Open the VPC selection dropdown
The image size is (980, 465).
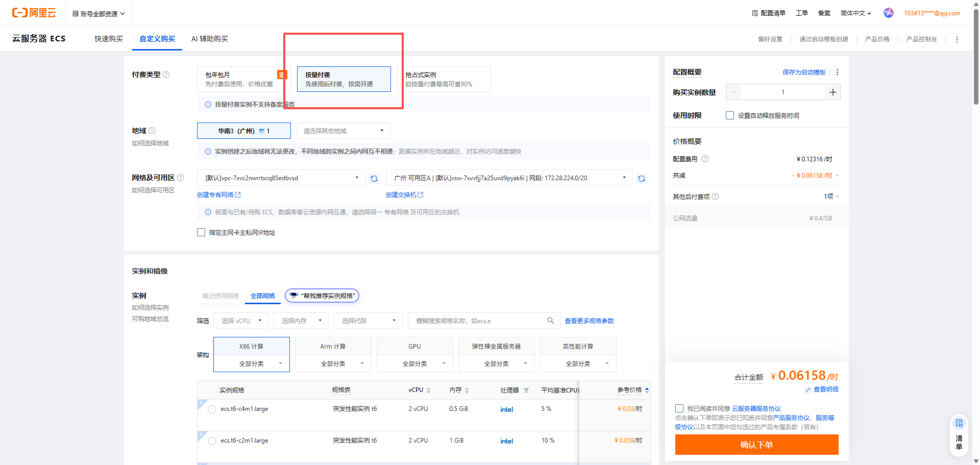coord(281,178)
